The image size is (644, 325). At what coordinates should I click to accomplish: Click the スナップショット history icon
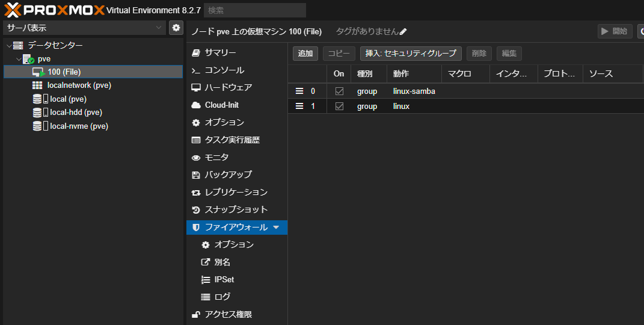tap(196, 210)
